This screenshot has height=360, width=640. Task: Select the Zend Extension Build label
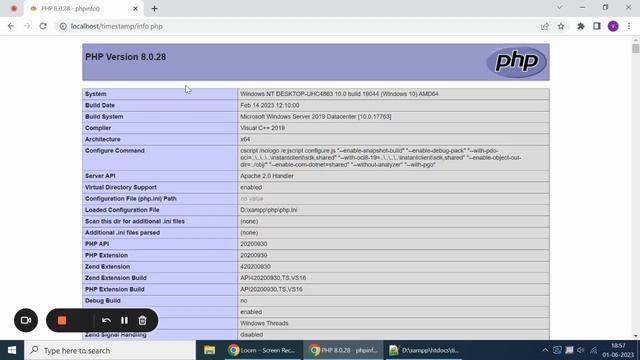(116, 278)
